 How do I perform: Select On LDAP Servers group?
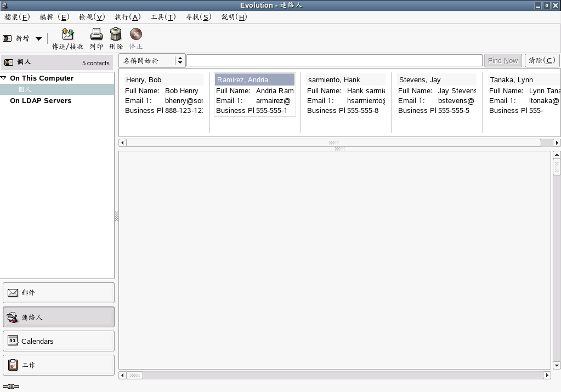pos(41,101)
